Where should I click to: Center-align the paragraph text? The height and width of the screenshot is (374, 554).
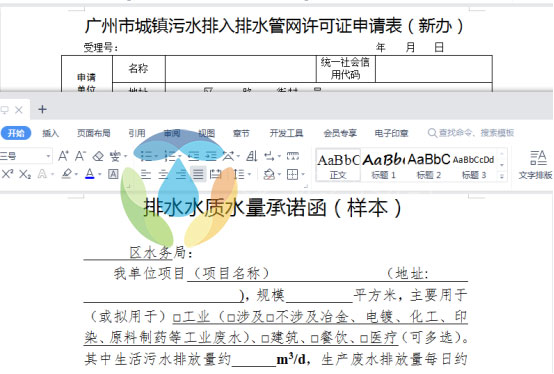click(163, 174)
